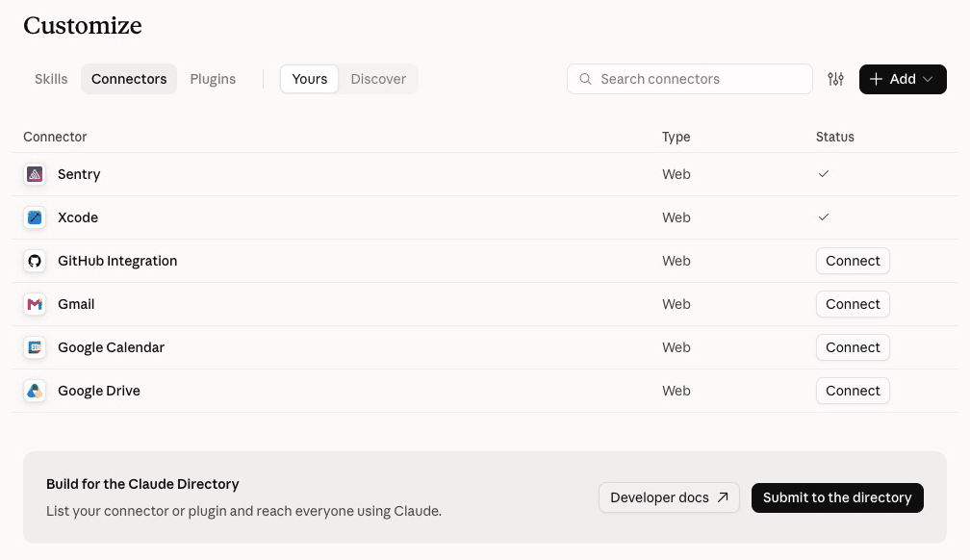Click the Google Drive logo icon
Viewport: 970px width, 560px height.
point(35,391)
